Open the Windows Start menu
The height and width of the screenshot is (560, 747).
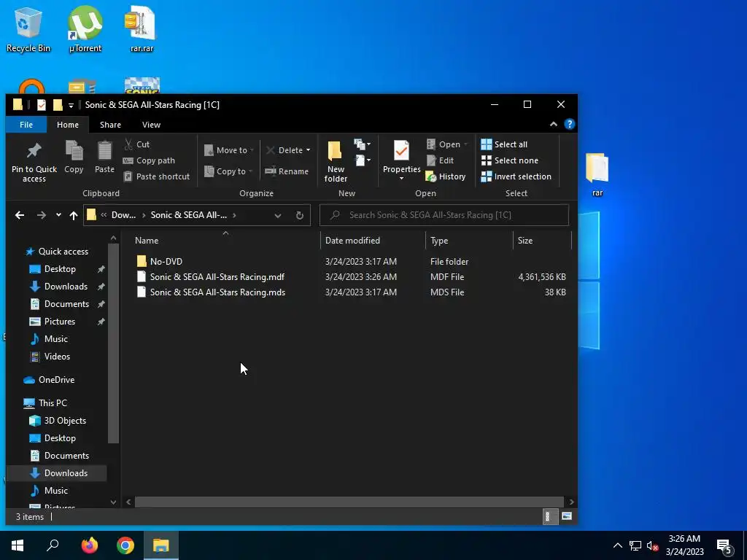coord(18,545)
